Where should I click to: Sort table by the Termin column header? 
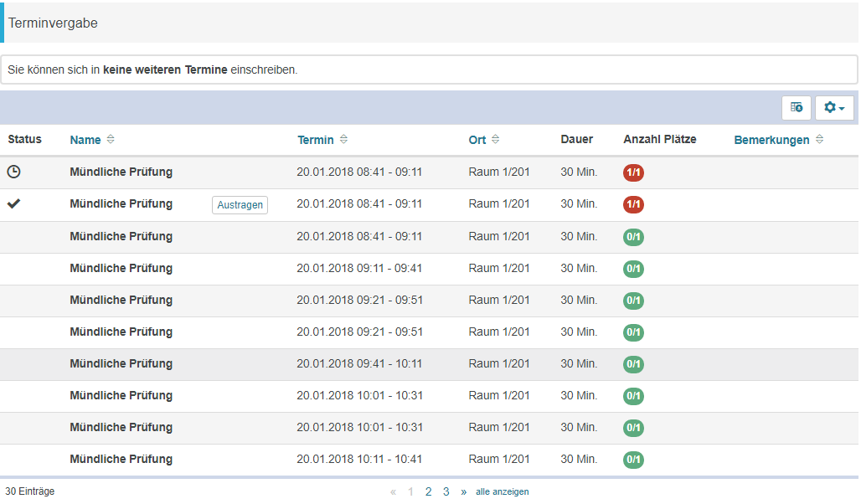[316, 140]
